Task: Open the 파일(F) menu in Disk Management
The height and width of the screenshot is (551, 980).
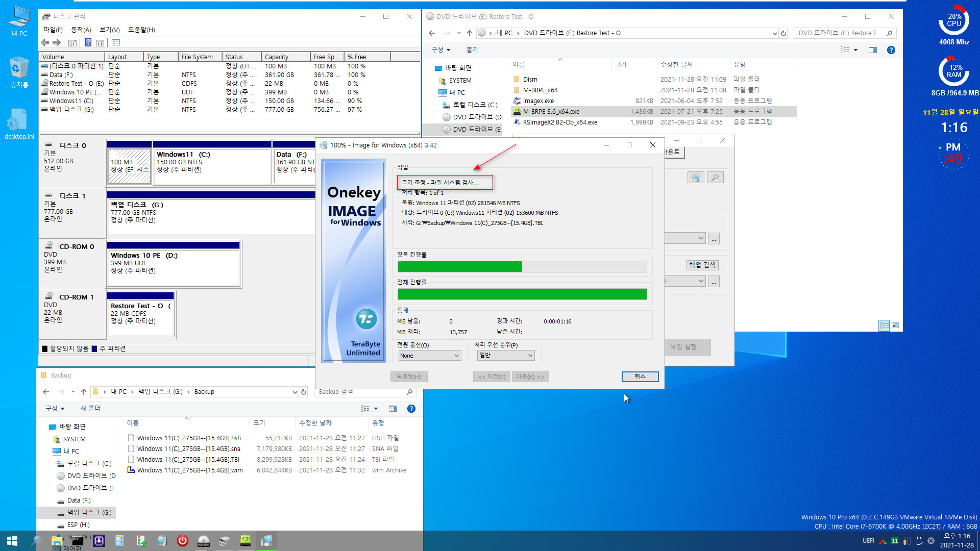Action: point(53,30)
